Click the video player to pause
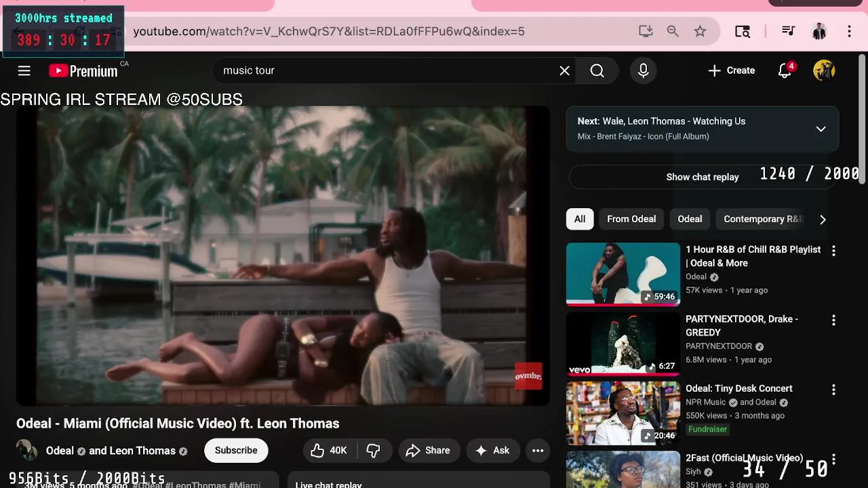The image size is (868, 488). tap(283, 256)
